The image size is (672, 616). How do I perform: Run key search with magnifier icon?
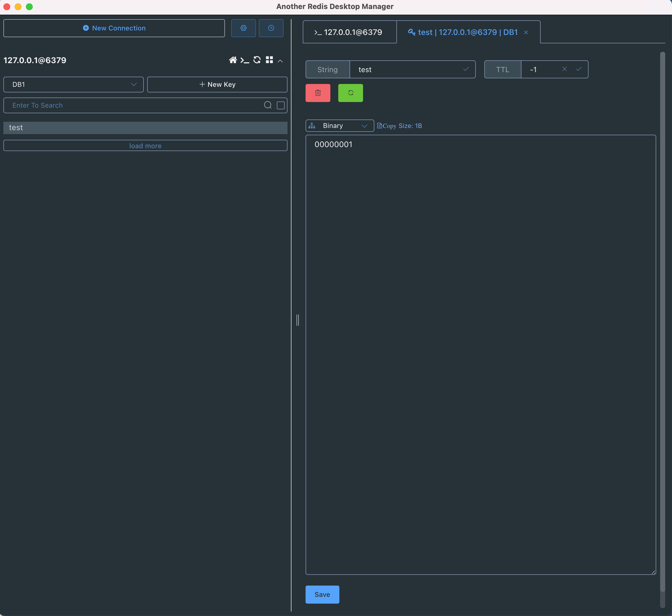tap(268, 105)
